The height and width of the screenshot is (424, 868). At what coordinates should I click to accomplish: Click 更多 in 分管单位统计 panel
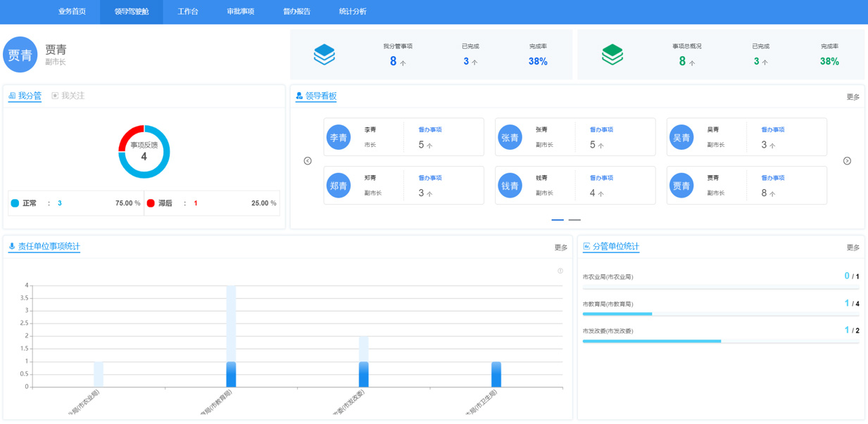click(853, 248)
